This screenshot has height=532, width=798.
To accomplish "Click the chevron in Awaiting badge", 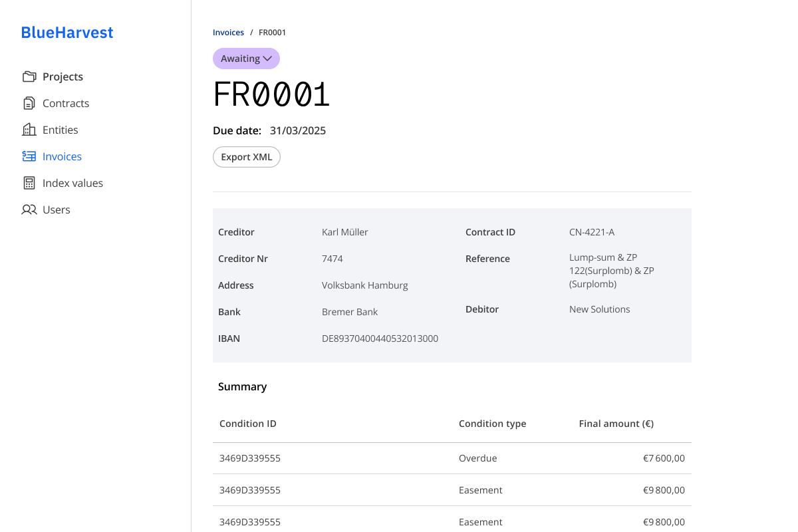I will point(267,59).
